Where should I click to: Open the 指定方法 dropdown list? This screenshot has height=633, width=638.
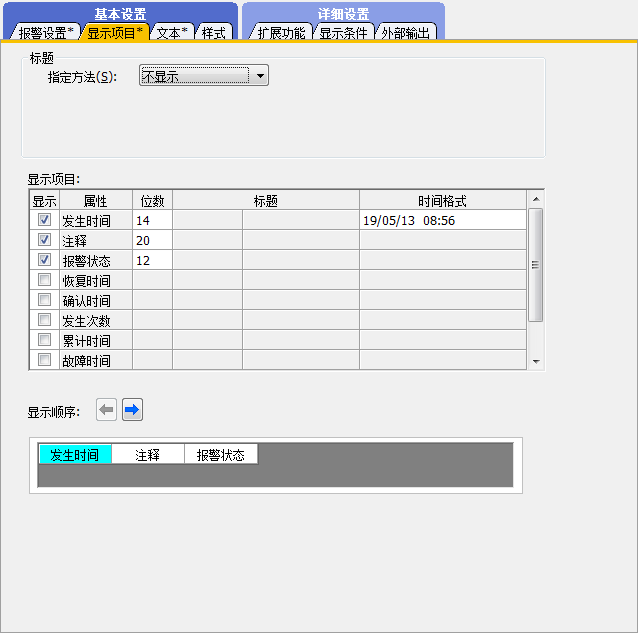[259, 76]
